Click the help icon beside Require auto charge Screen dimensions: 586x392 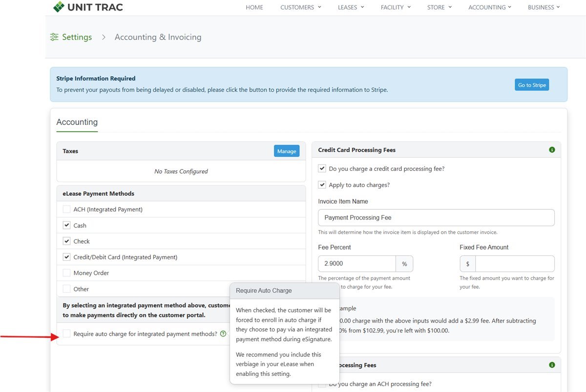point(223,334)
